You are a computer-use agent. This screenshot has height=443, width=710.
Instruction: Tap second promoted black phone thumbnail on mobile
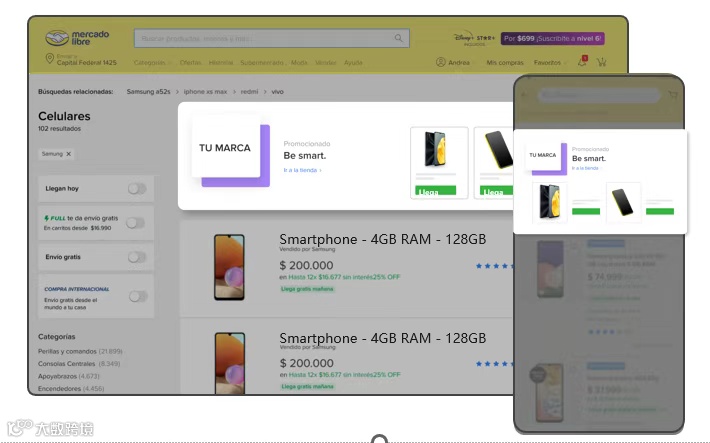623,202
